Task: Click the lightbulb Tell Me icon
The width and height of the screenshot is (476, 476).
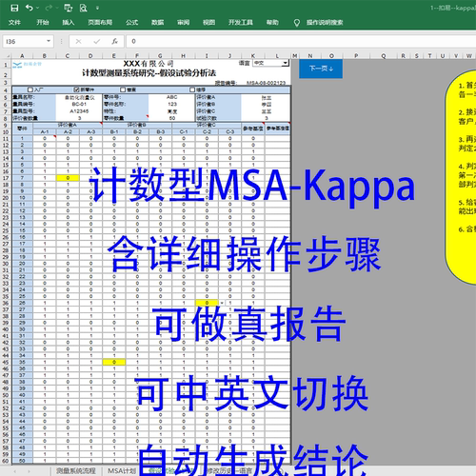Action: [296, 23]
